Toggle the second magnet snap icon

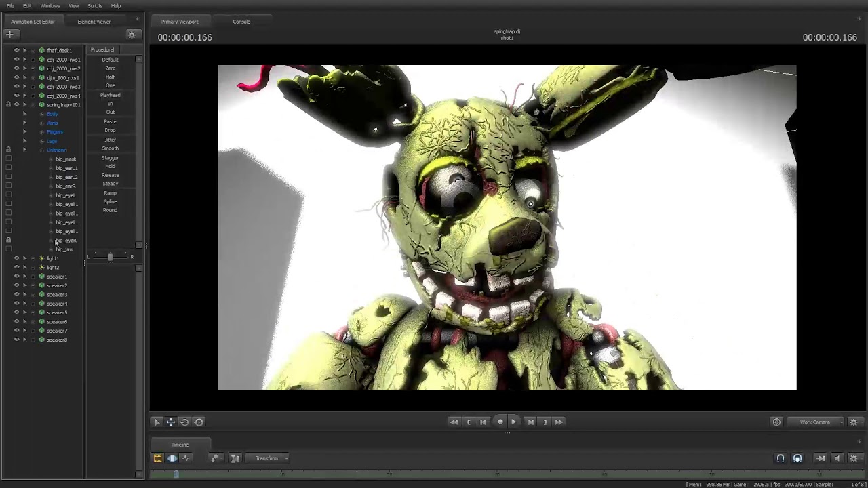pyautogui.click(x=797, y=458)
